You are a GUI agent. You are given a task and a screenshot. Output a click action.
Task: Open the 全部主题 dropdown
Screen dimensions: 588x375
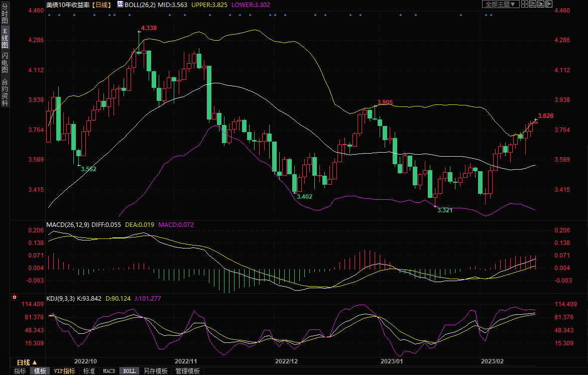coord(500,4)
